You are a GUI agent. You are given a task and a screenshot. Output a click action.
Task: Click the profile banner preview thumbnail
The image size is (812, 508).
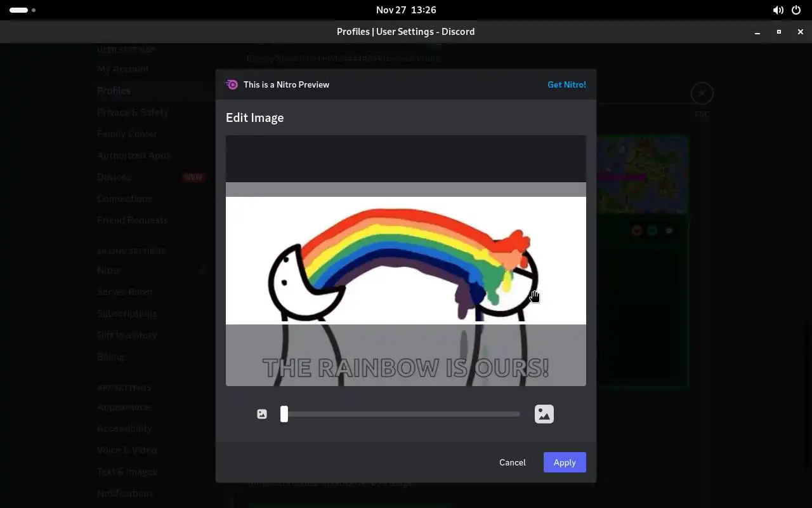coord(642,175)
